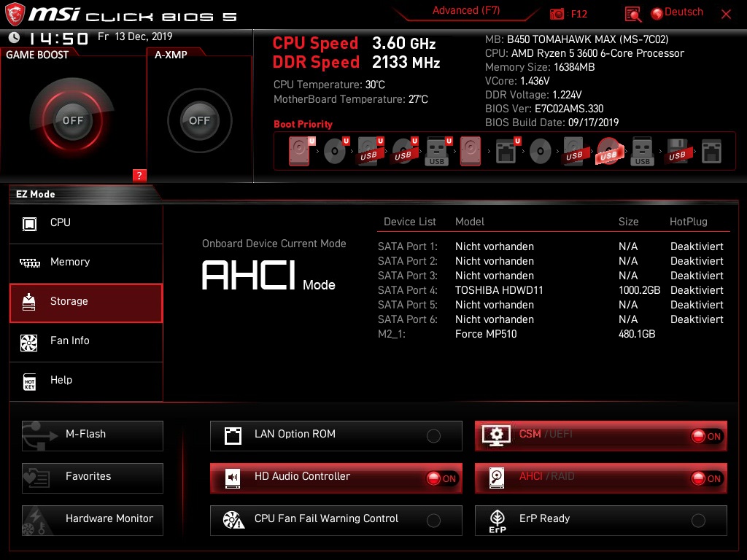Viewport: 747px width, 560px height.
Task: Click the Boot Priority label
Action: pos(303,124)
